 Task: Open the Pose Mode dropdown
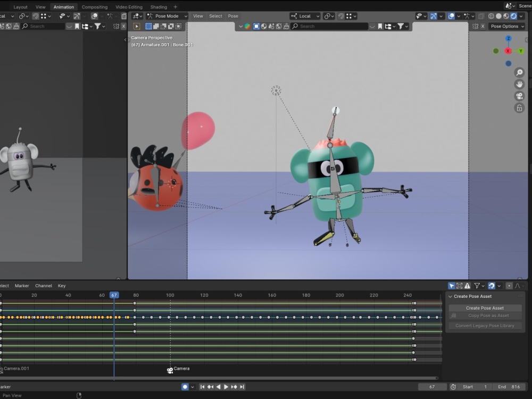[167, 16]
